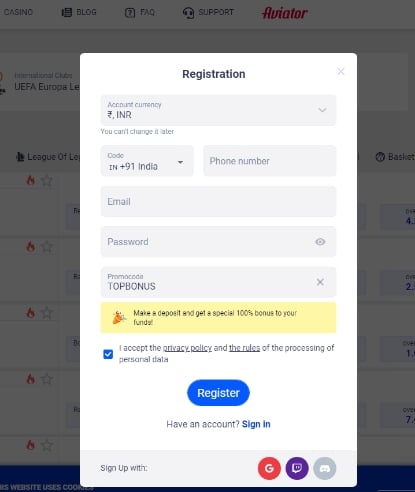Sign up with the Google icon
This screenshot has height=492, width=415.
pos(269,468)
